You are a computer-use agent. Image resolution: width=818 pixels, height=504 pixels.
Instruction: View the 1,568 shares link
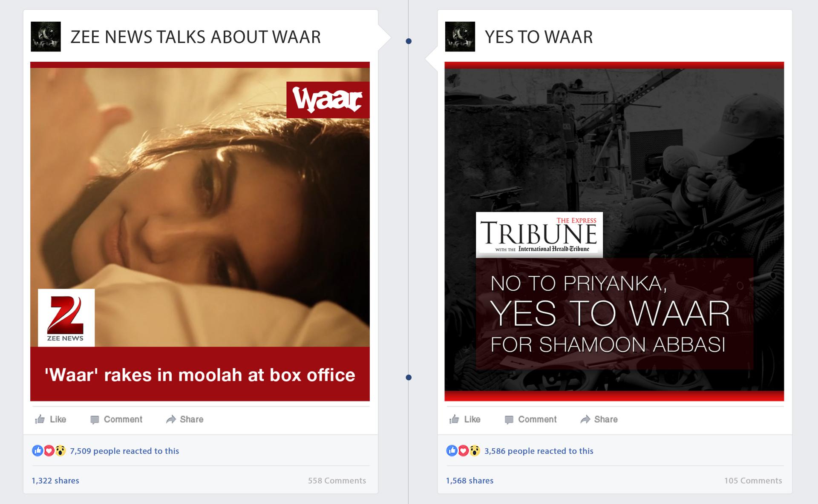(469, 481)
